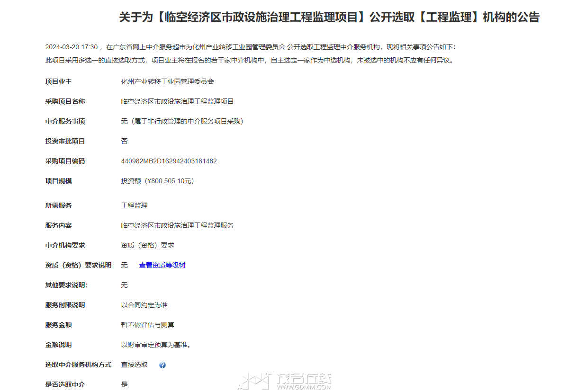Click the 服务金额 value 暂不做评估与测算
Image resolution: width=568 pixels, height=392 pixels.
[x=147, y=325]
